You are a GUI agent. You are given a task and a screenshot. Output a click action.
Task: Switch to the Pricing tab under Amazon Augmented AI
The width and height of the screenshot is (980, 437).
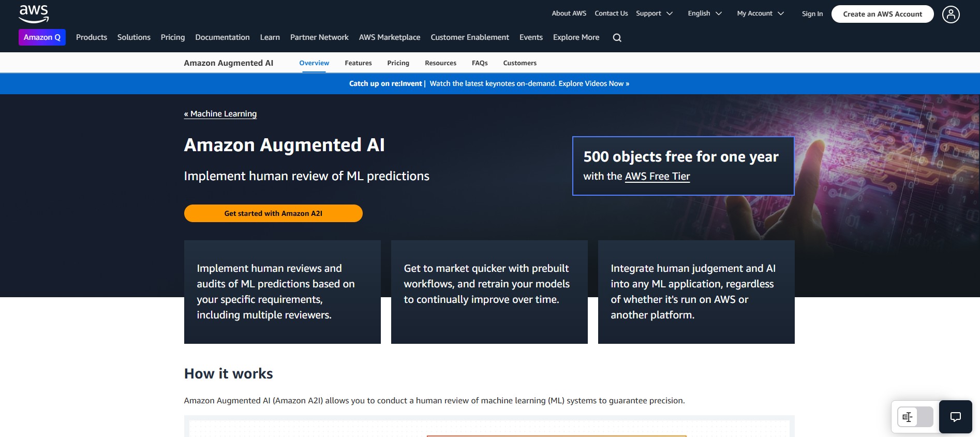click(398, 63)
